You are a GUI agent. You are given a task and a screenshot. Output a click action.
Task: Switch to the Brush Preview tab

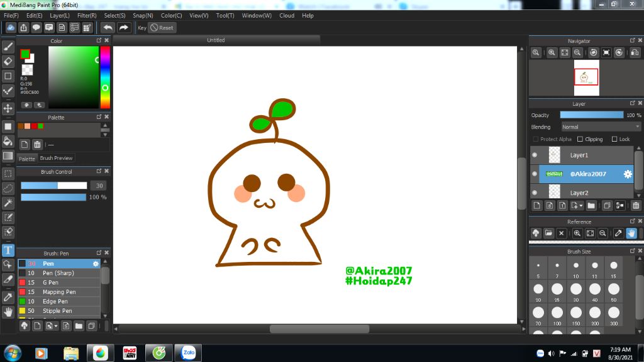tap(56, 158)
